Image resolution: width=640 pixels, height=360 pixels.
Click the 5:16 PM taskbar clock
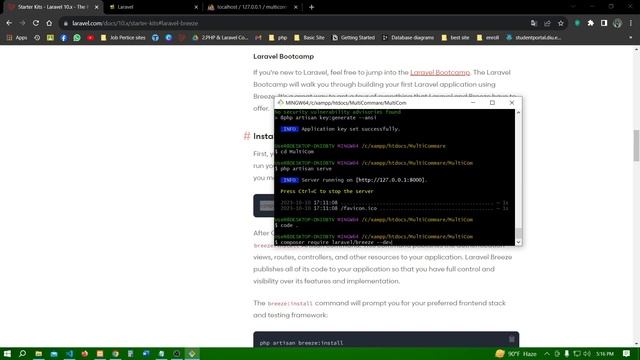[605, 353]
